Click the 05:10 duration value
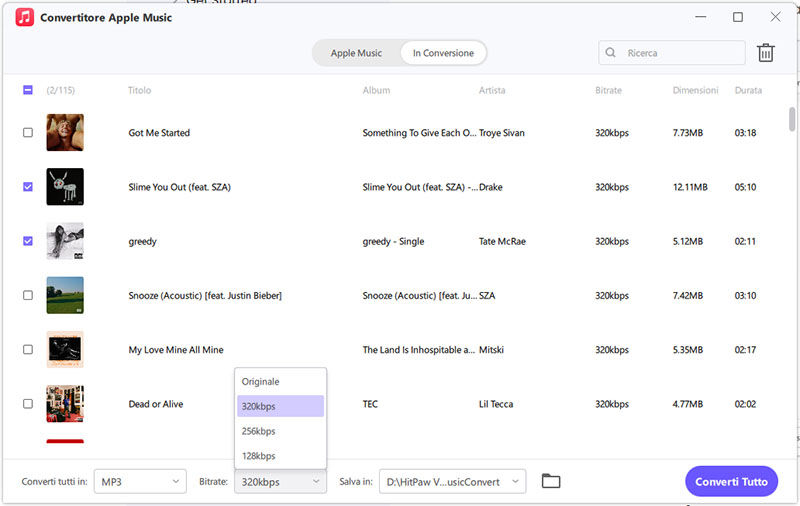The image size is (800, 506). (x=745, y=187)
